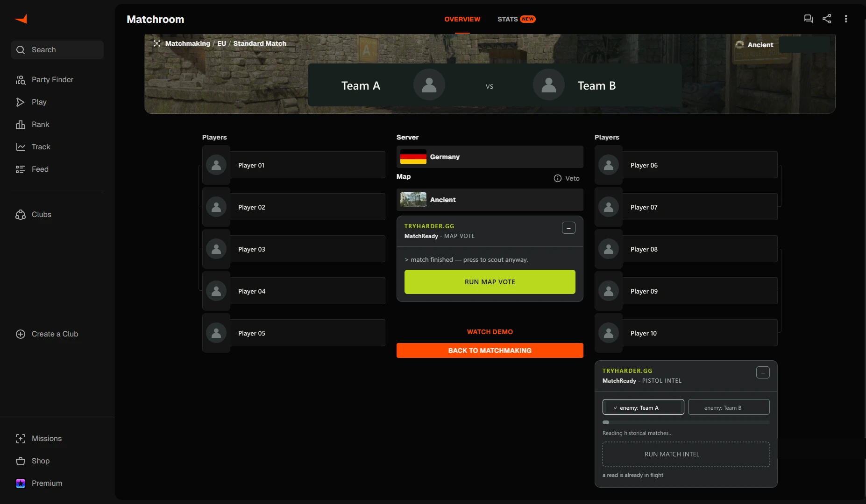Click Team A avatar

click(x=429, y=84)
